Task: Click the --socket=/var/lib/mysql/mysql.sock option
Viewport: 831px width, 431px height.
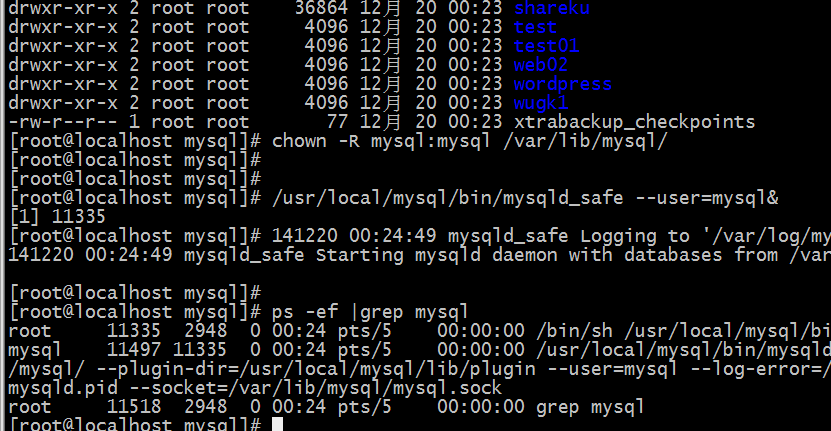Action: [315, 388]
